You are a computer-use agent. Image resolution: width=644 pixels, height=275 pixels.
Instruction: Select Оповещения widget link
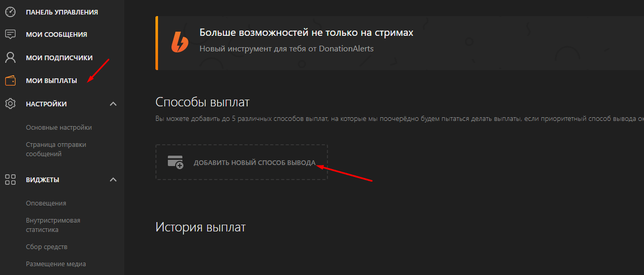coord(46,203)
